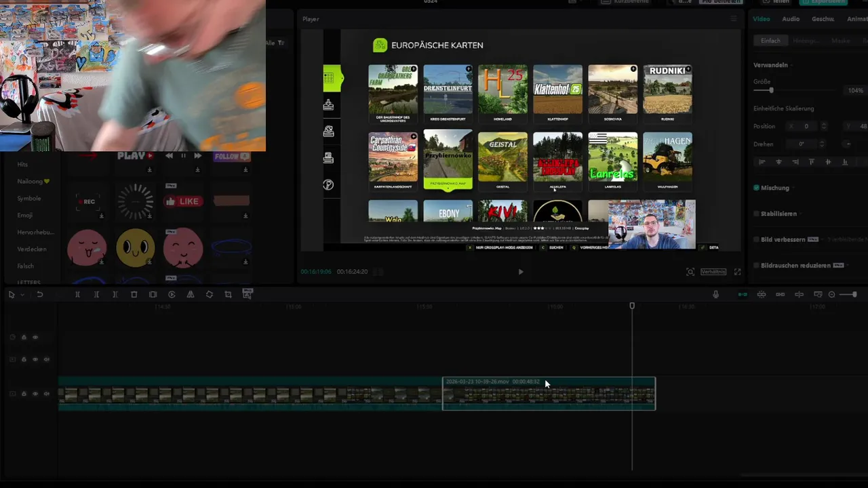Select the red LIKE sticker
The image size is (868, 488).
coord(183,201)
